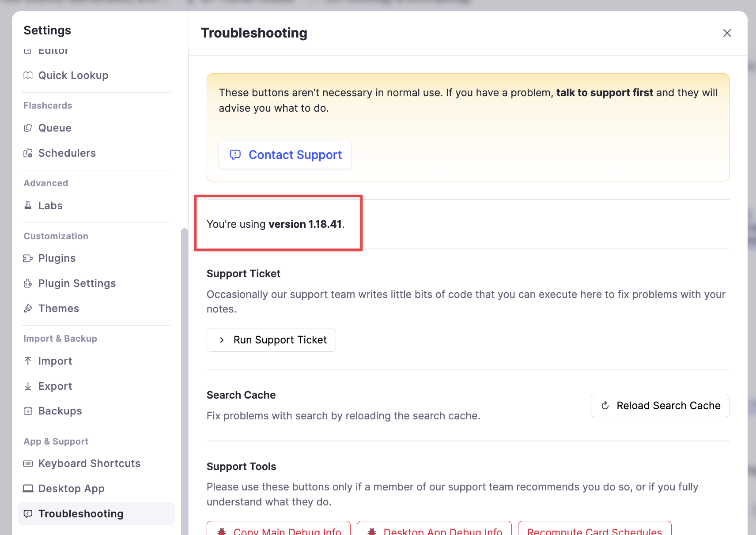Click the Quick Lookup book icon
The width and height of the screenshot is (756, 535).
[x=28, y=75]
